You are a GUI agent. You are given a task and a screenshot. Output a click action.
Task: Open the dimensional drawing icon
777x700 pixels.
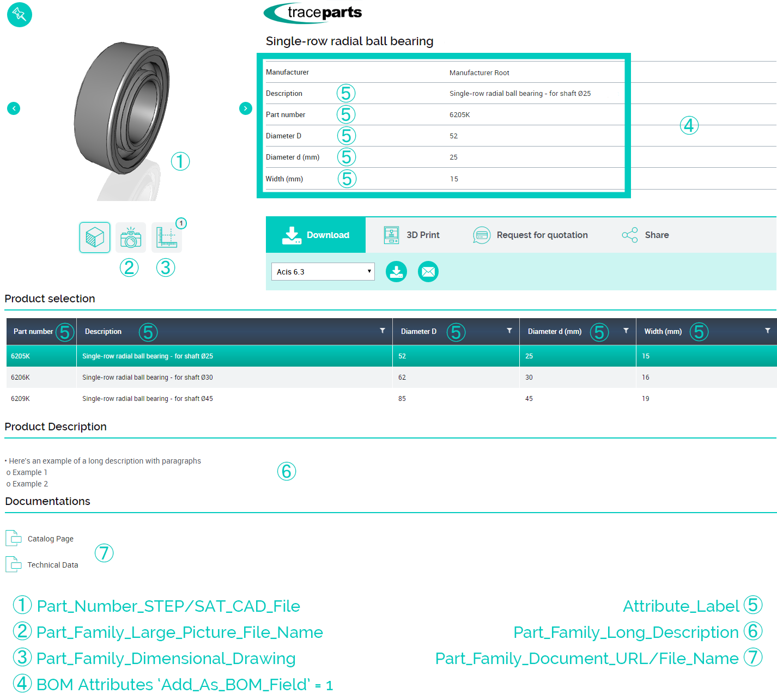pyautogui.click(x=167, y=238)
